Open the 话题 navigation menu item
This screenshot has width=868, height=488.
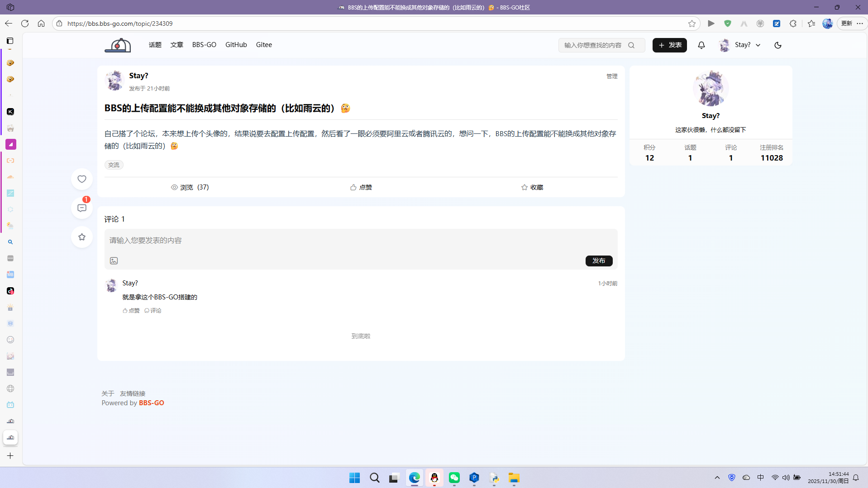tap(155, 45)
